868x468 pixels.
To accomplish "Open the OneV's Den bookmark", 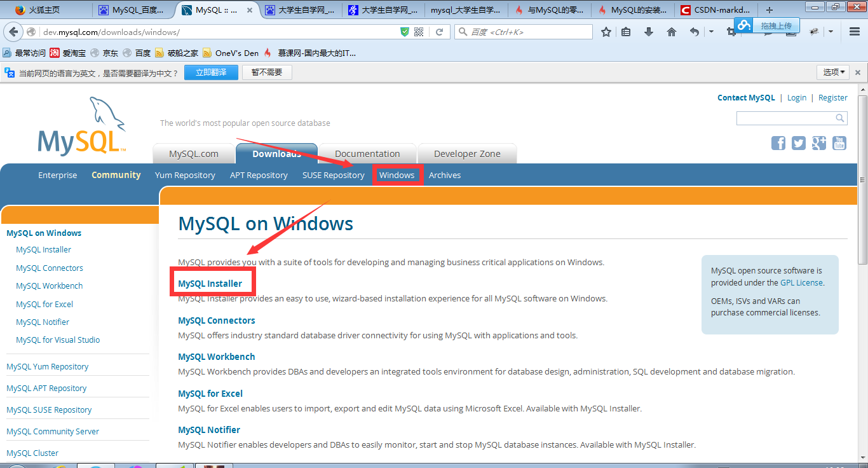I will pos(231,53).
